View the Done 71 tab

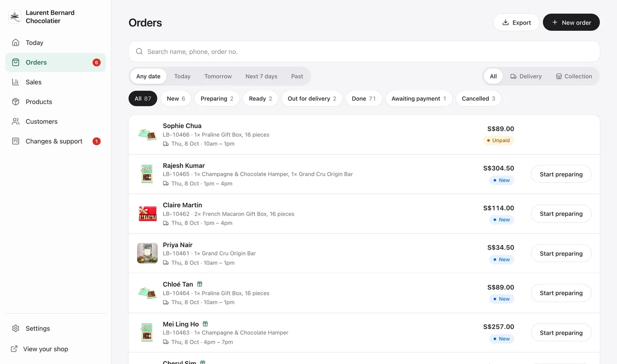coord(364,99)
